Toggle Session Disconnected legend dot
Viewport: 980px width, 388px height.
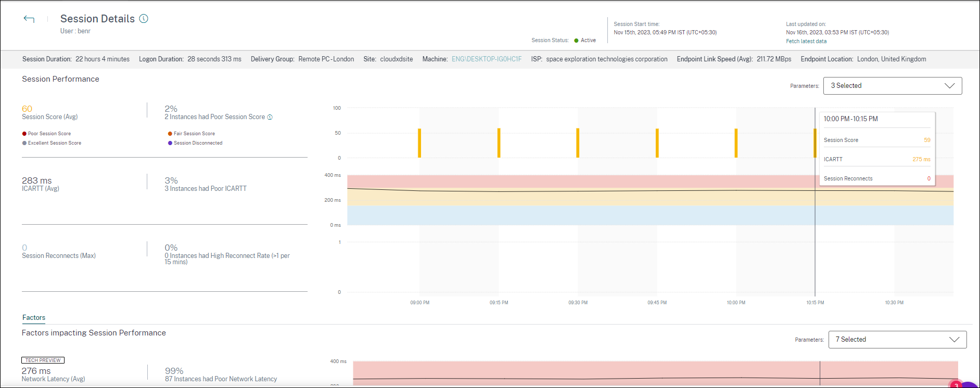coord(170,143)
